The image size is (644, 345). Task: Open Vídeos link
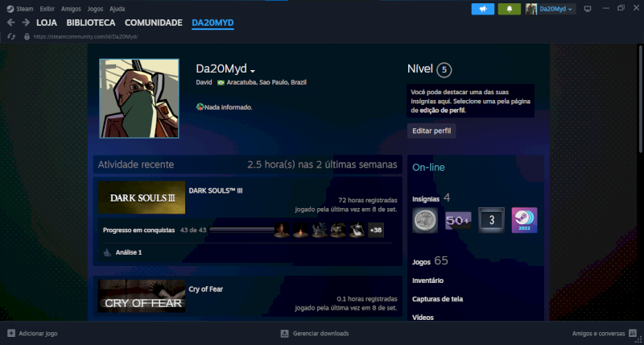pos(423,318)
